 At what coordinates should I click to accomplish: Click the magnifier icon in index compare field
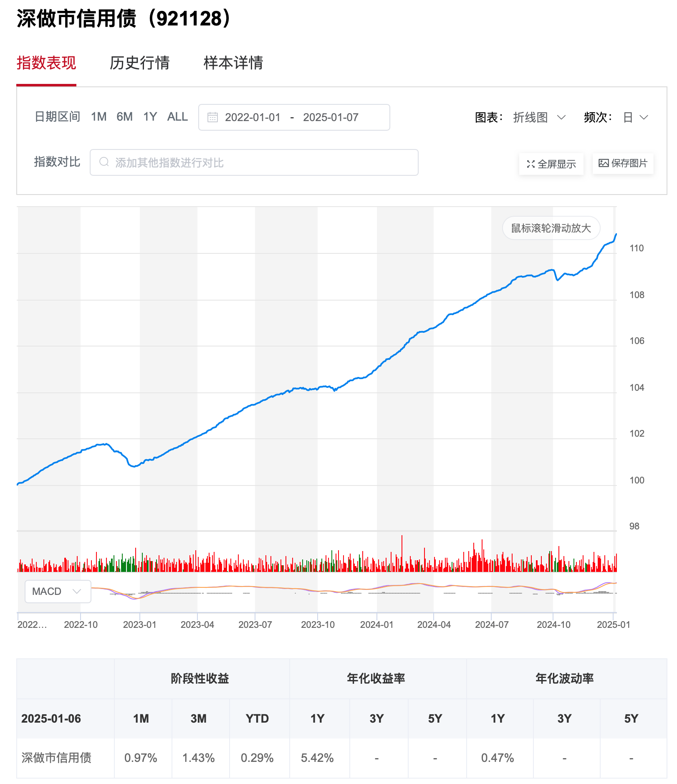[x=104, y=162]
